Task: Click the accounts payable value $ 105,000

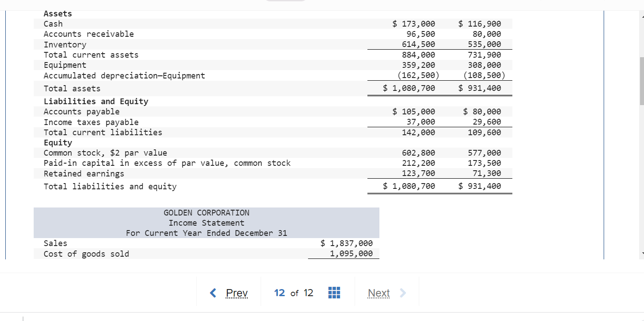Action: 414,112
